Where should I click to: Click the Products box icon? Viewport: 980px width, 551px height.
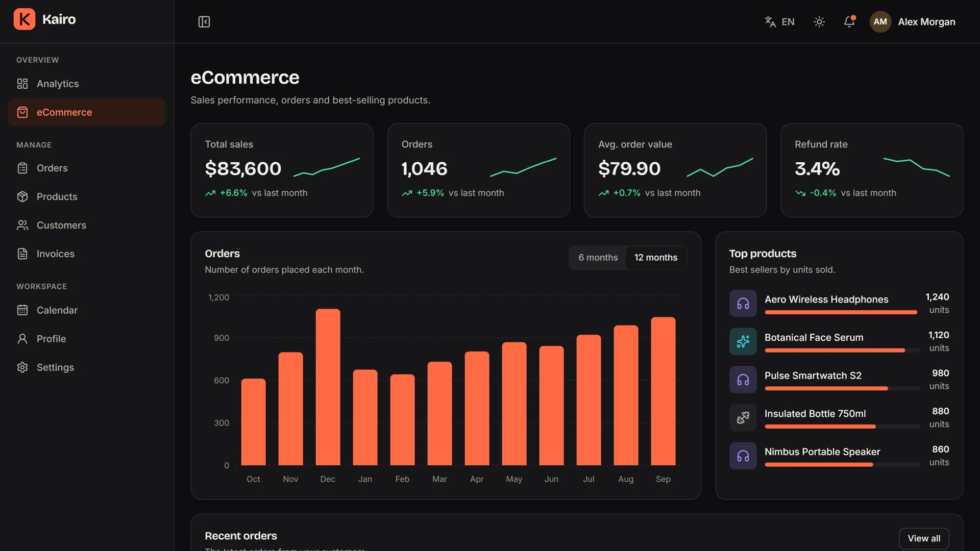[22, 196]
